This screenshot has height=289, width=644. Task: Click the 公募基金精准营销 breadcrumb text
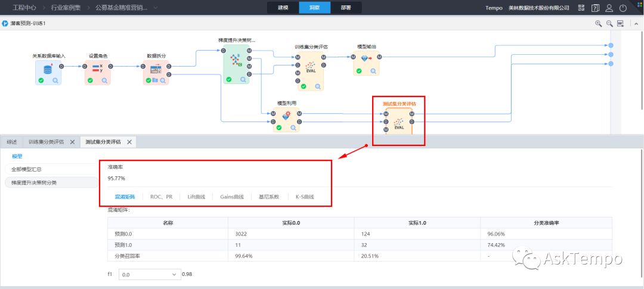[x=121, y=8]
